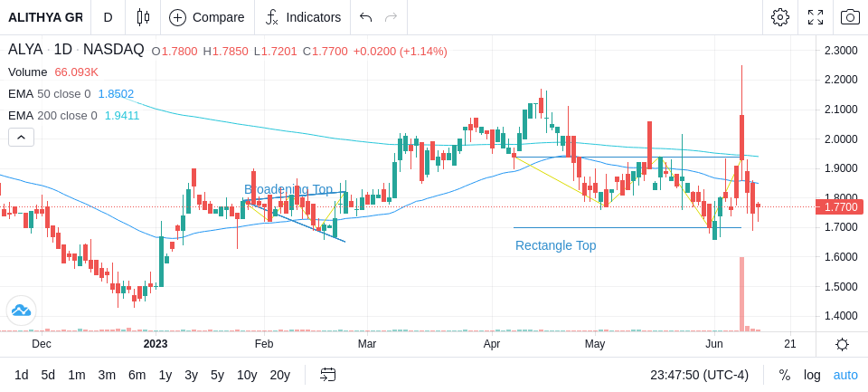Open chart settings gear
The height and width of the screenshot is (392, 868).
click(x=780, y=17)
